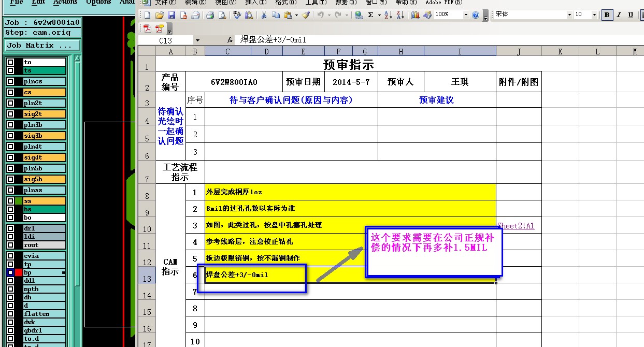Select column header H
Screen dimensions: 644x347
coord(400,51)
